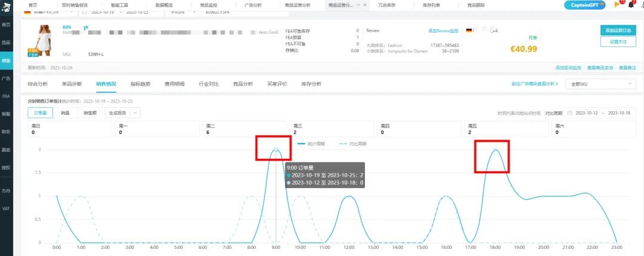The height and width of the screenshot is (256, 644).
Task: Open the 全部SKU dropdown
Action: coord(600,84)
